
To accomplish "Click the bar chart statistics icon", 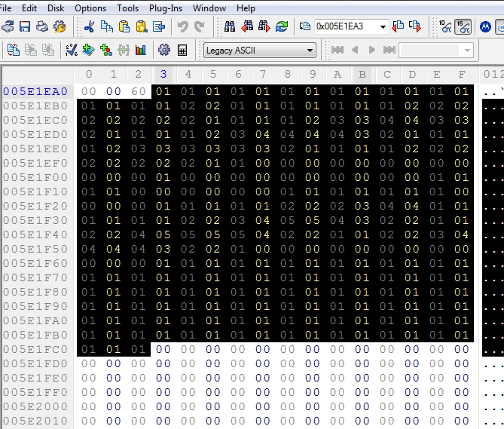I will click(x=140, y=51).
